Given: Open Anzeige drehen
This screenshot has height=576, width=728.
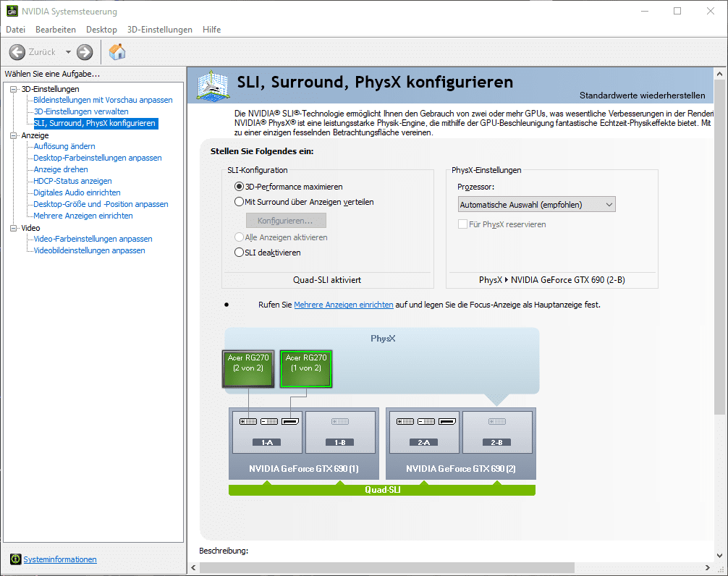Looking at the screenshot, I should click(60, 170).
